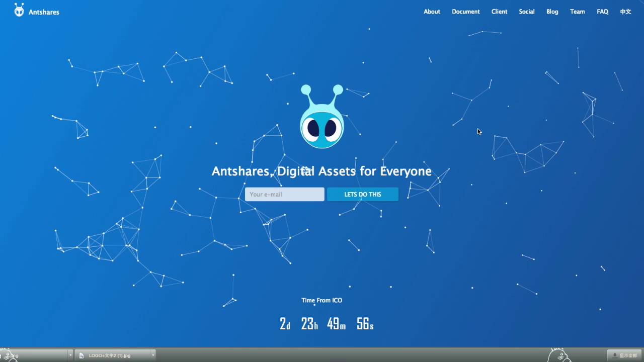Click the countdown days value 2d
644x362 pixels.
(x=285, y=324)
